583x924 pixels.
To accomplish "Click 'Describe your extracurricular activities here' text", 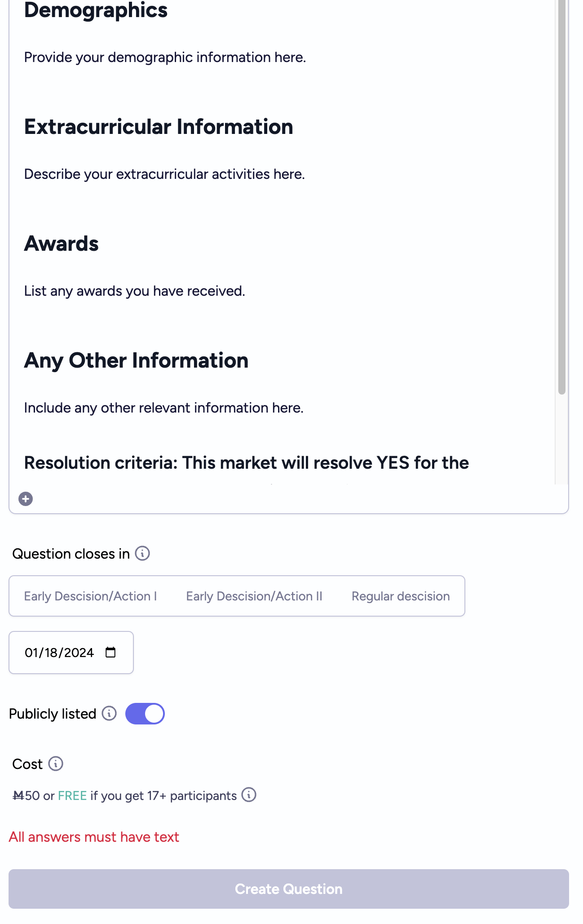I will pyautogui.click(x=164, y=174).
